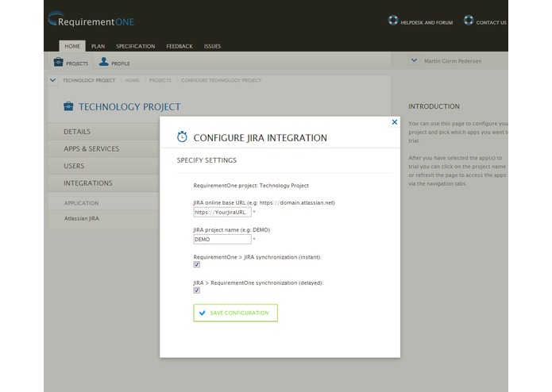The height and width of the screenshot is (392, 552).
Task: Select INTEGRATIONS in the side menu
Action: pyautogui.click(x=103, y=183)
